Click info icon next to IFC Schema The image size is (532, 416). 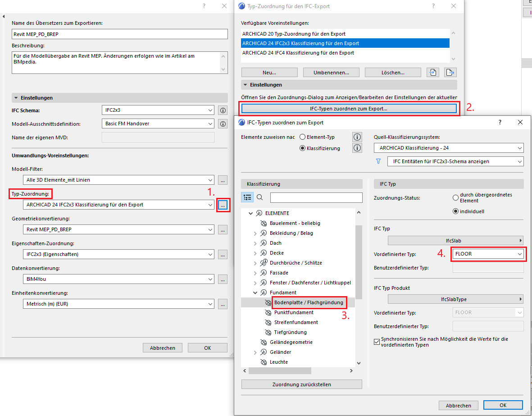coord(223,110)
